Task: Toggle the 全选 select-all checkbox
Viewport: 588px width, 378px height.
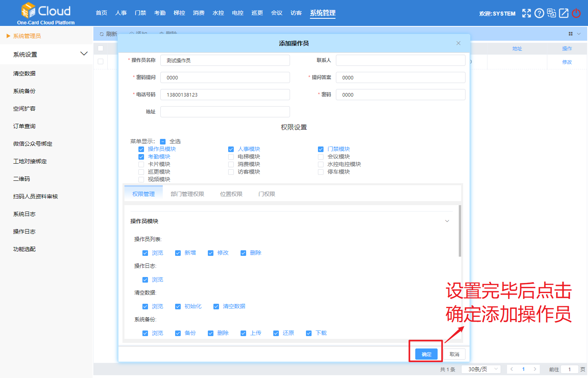Action: click(x=163, y=141)
